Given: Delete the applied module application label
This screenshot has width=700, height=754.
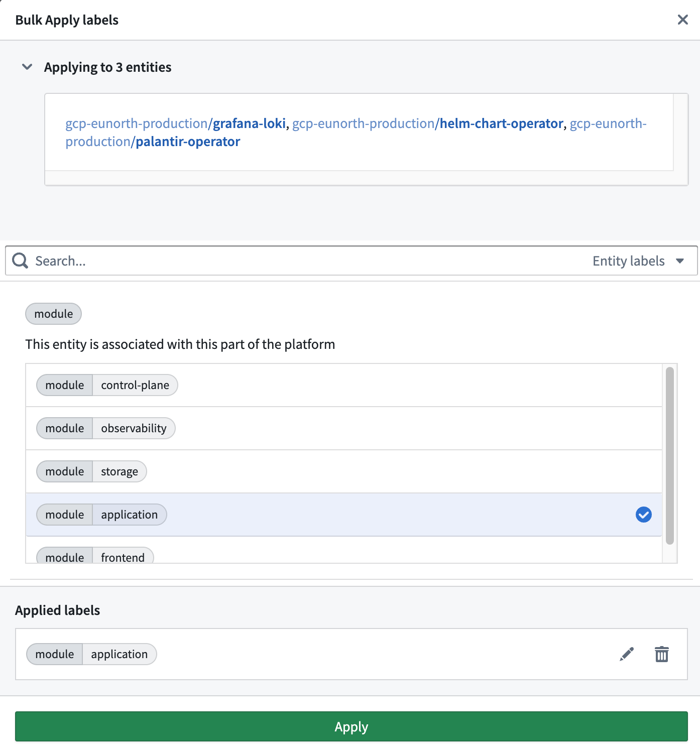Looking at the screenshot, I should 662,654.
